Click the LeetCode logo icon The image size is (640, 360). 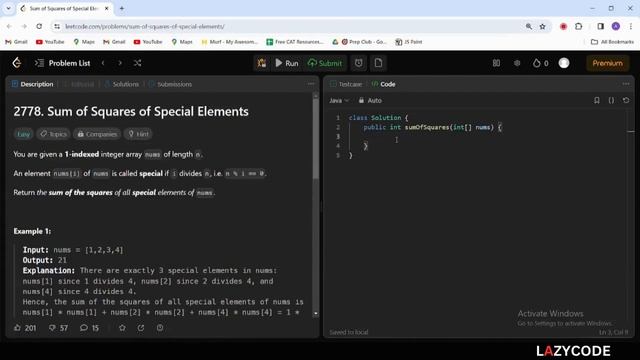tap(17, 63)
